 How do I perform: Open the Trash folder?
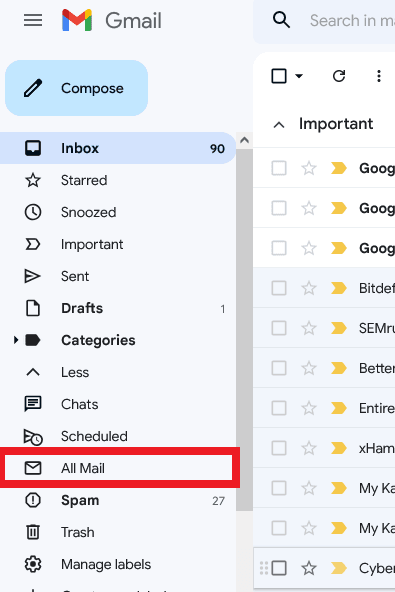pos(117,532)
